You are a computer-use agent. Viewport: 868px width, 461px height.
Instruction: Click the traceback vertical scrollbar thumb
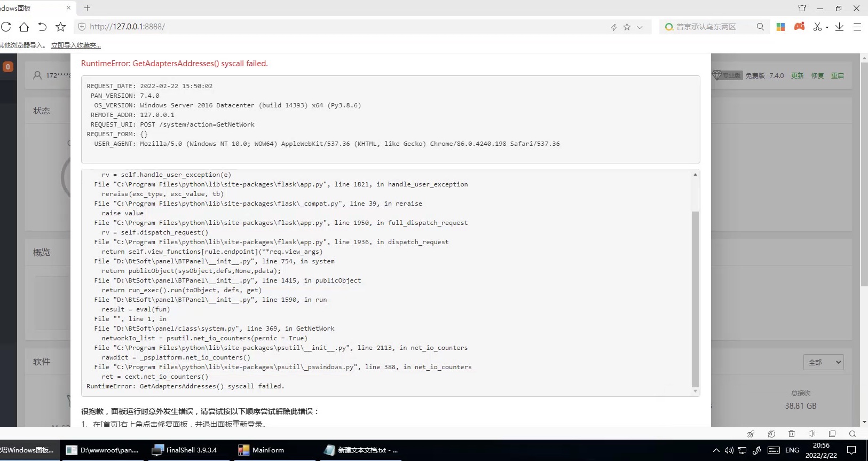click(695, 299)
